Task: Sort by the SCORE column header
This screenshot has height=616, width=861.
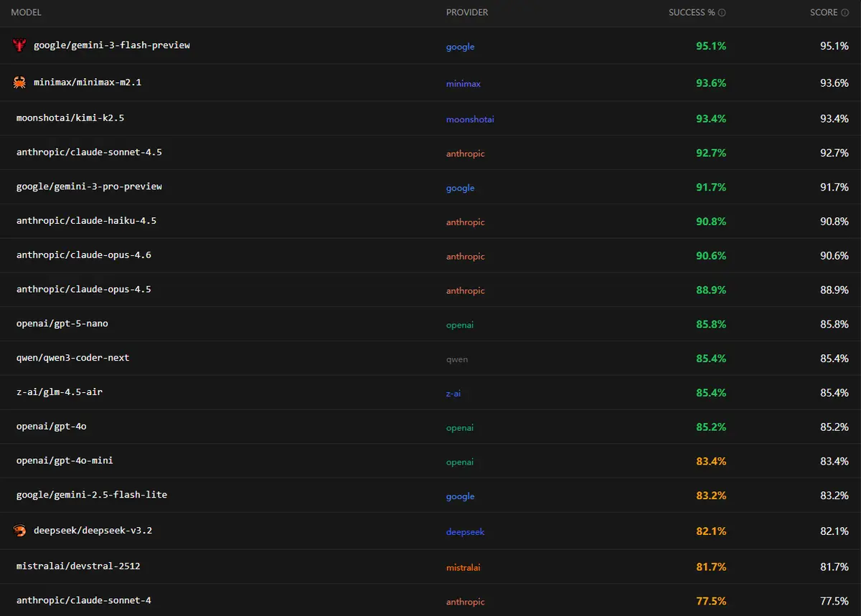Action: coord(824,12)
